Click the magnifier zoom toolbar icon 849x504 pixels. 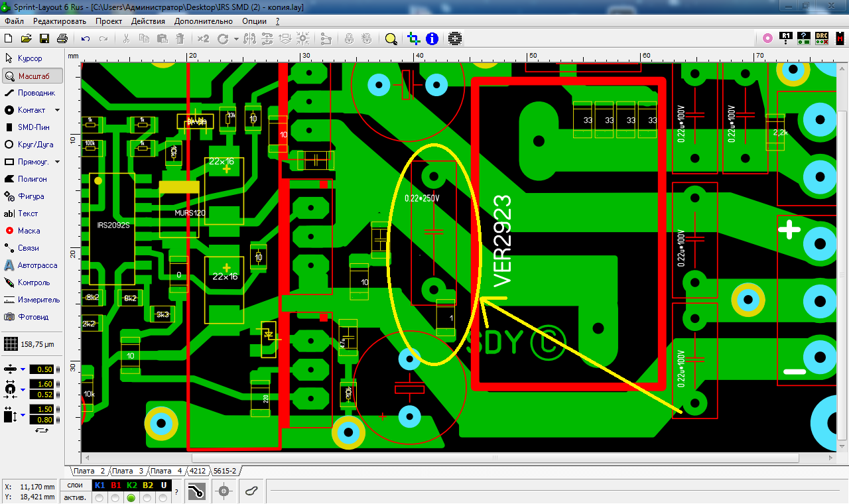point(391,38)
